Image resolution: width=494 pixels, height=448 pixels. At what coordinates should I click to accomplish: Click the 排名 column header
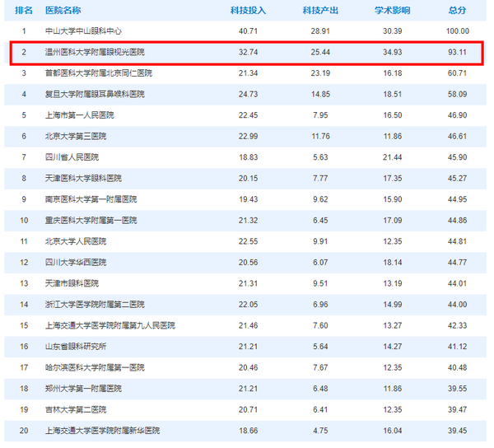click(x=24, y=11)
